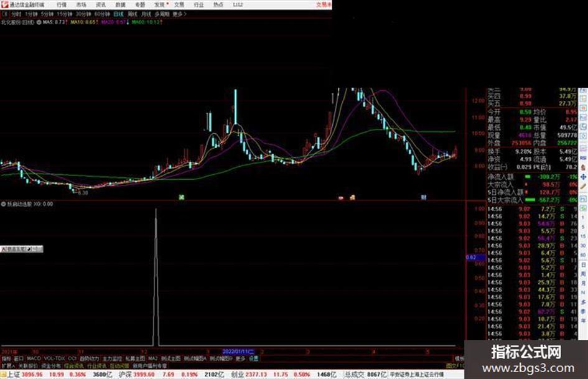Open the 市场 menu

tap(81, 5)
